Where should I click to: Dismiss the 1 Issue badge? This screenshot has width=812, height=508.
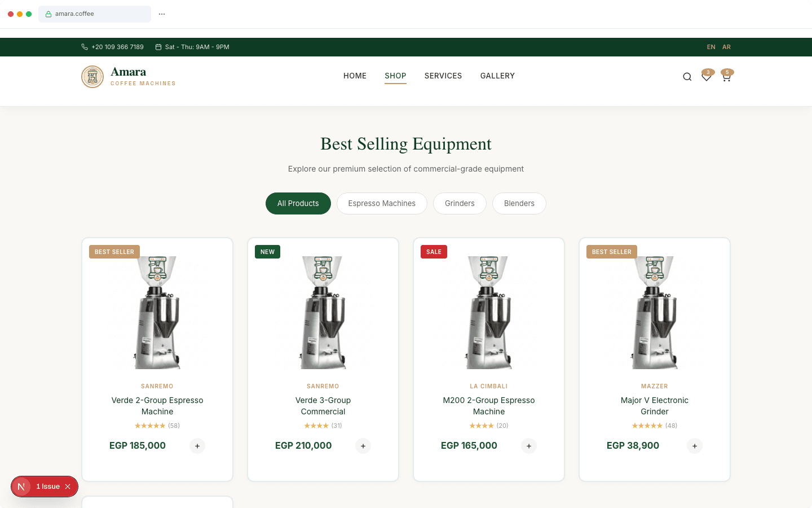point(68,487)
